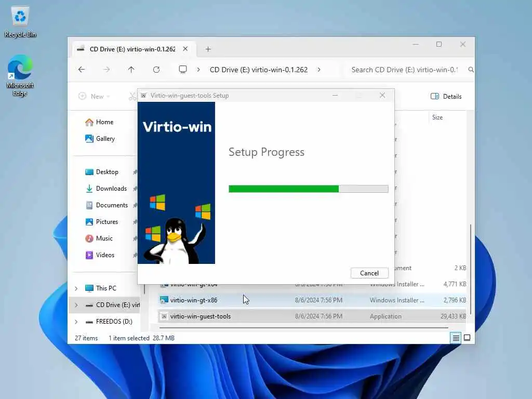This screenshot has height=399, width=532.
Task: Close the Virtio-win-guest-tools Setup dialog
Action: coord(382,96)
